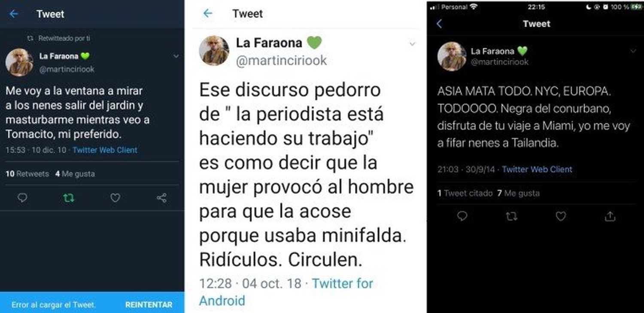Tap back arrow in middle white tweet

pos(208,13)
